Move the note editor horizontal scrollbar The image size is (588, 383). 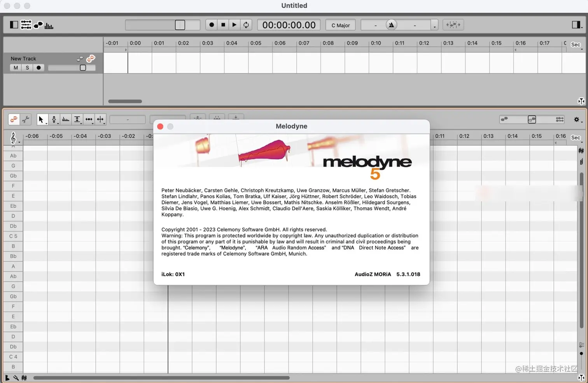pyautogui.click(x=161, y=378)
